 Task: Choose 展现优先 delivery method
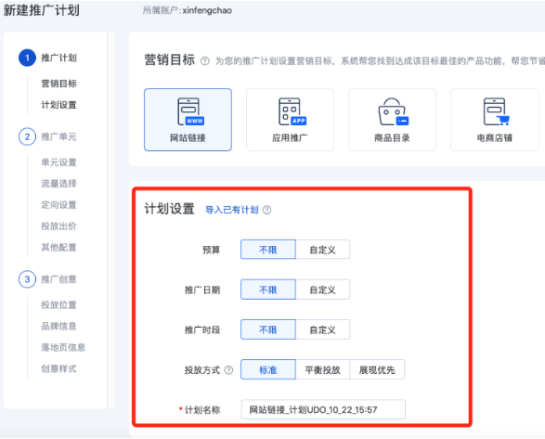pos(377,369)
